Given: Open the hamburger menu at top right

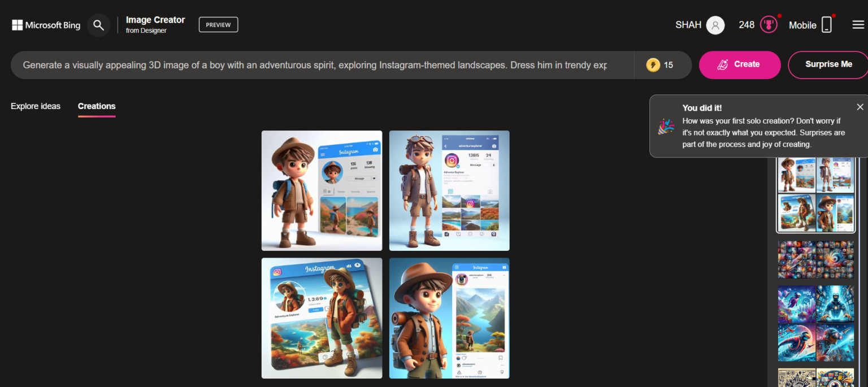Looking at the screenshot, I should tap(858, 24).
